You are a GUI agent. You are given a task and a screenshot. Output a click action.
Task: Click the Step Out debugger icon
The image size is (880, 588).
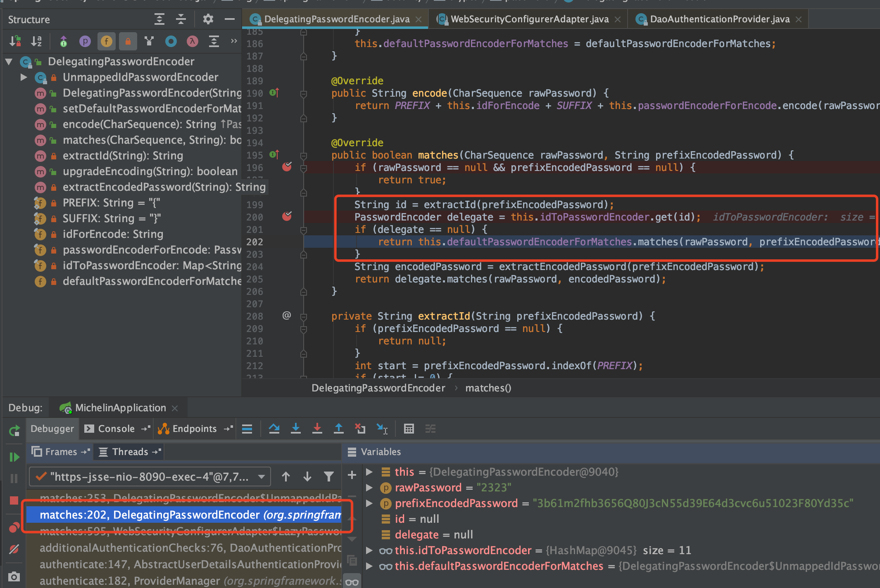pyautogui.click(x=339, y=429)
